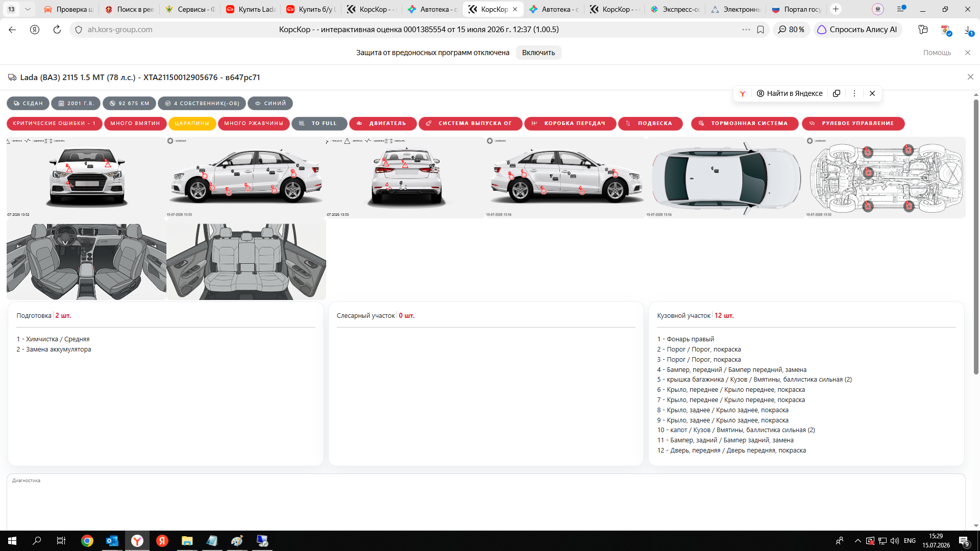Open the downloads arrow icon
Viewport: 980px width, 551px height.
pyautogui.click(x=968, y=30)
